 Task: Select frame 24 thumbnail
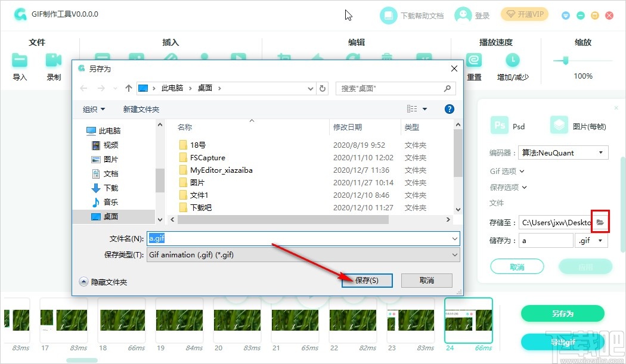point(469,320)
